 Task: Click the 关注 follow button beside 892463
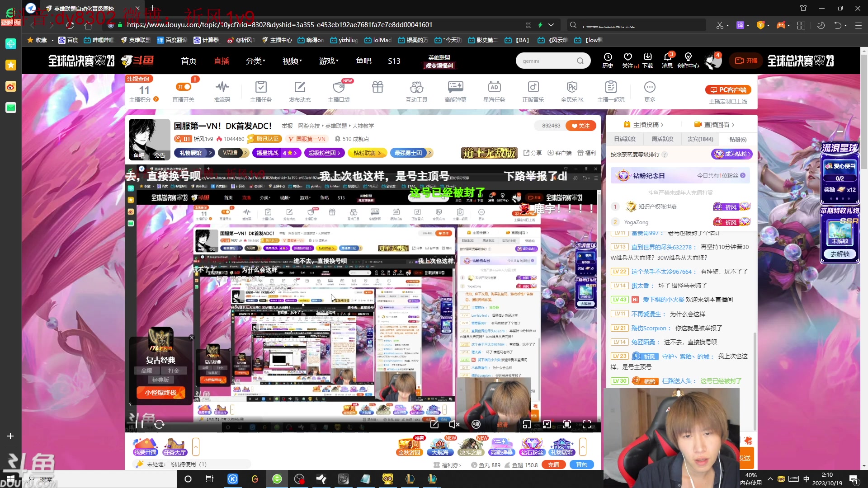[x=581, y=126]
